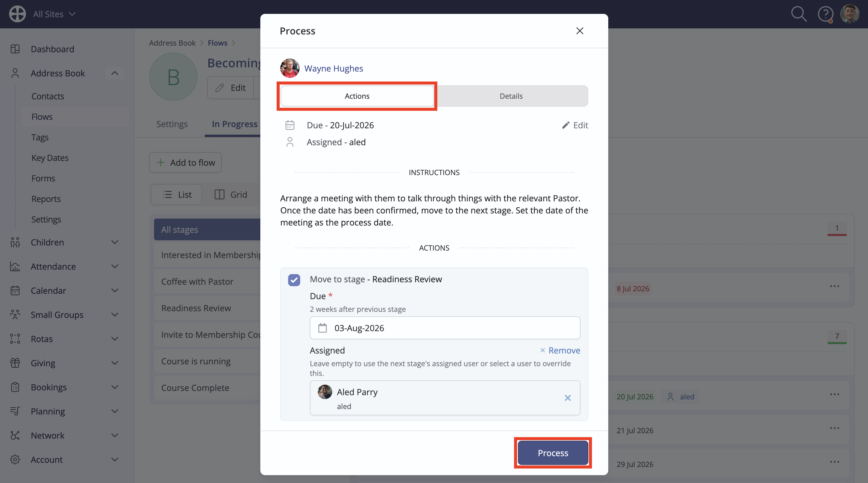Open the help question mark icon
The height and width of the screenshot is (483, 868).
click(825, 14)
